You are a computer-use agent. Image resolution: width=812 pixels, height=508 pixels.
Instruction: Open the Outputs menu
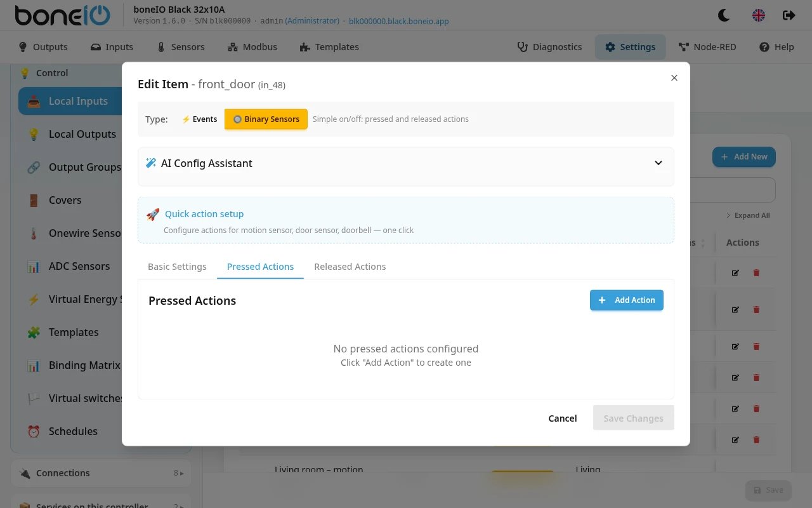click(43, 47)
